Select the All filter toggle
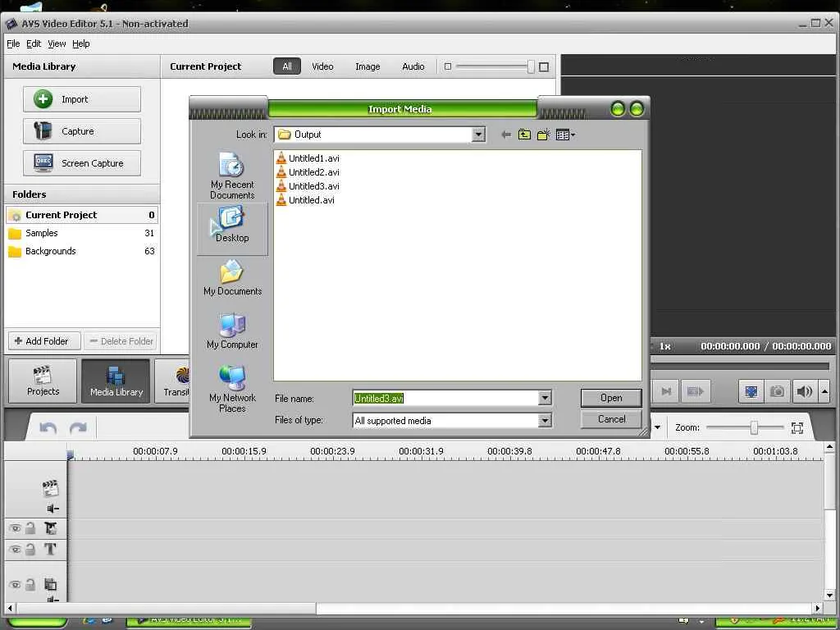The image size is (840, 630). (287, 66)
